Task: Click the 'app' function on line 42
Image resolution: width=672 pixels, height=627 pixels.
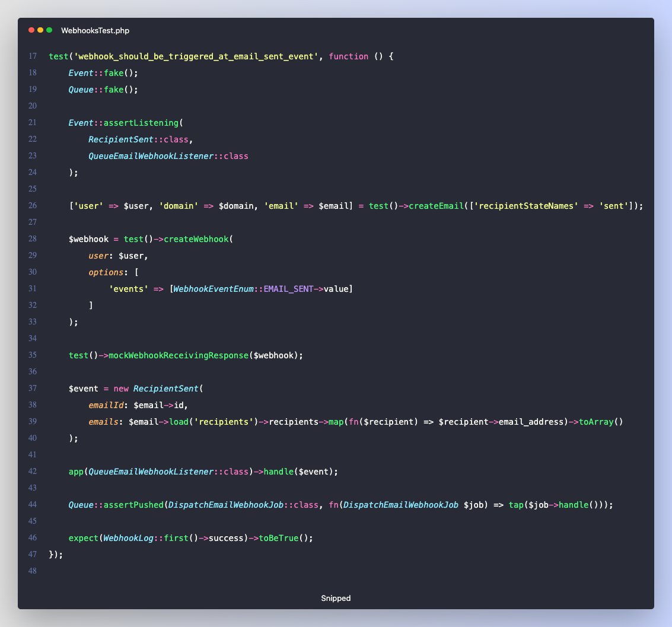Action: pyautogui.click(x=76, y=472)
